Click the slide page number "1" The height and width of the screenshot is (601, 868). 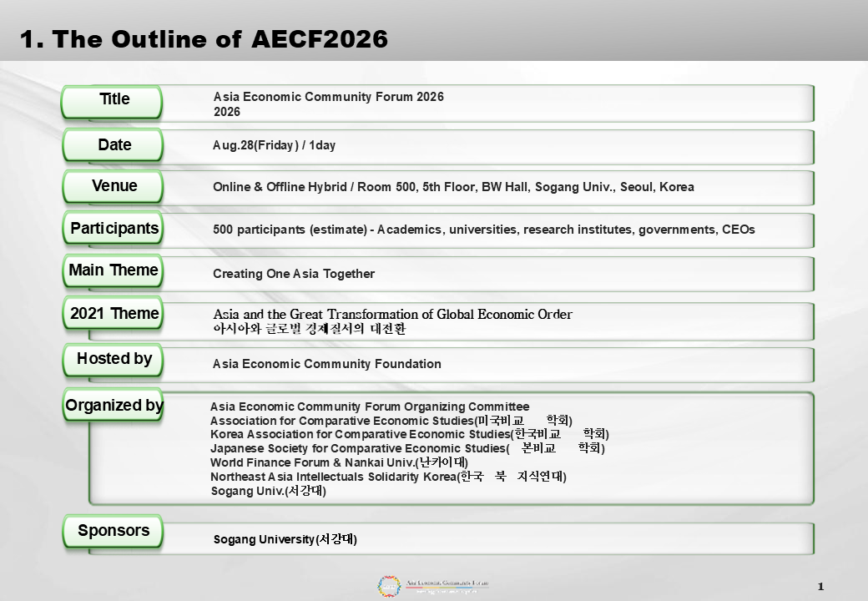(821, 587)
